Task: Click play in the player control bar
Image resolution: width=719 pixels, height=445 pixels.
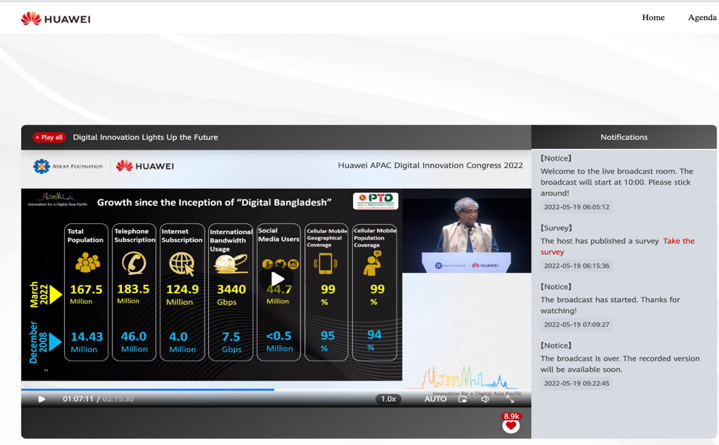Action: click(x=41, y=399)
